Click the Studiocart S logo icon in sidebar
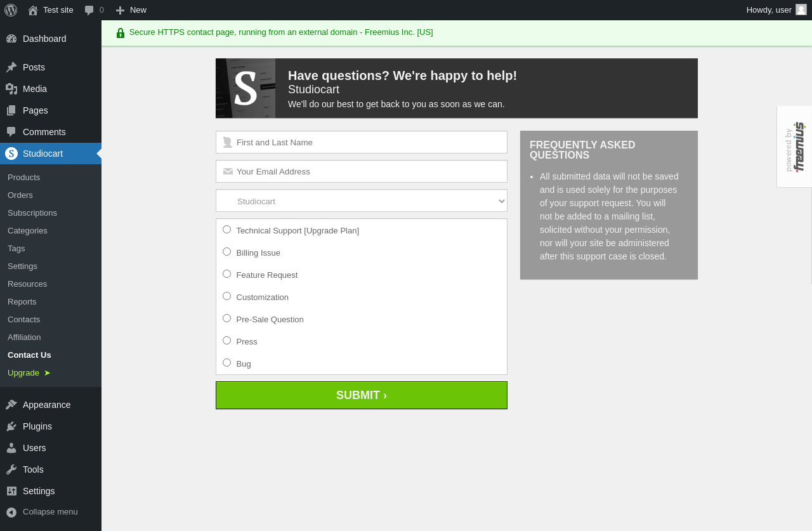Image resolution: width=812 pixels, height=531 pixels. [11, 154]
